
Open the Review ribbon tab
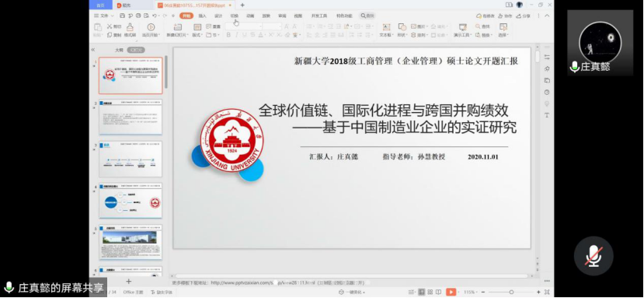pos(282,16)
